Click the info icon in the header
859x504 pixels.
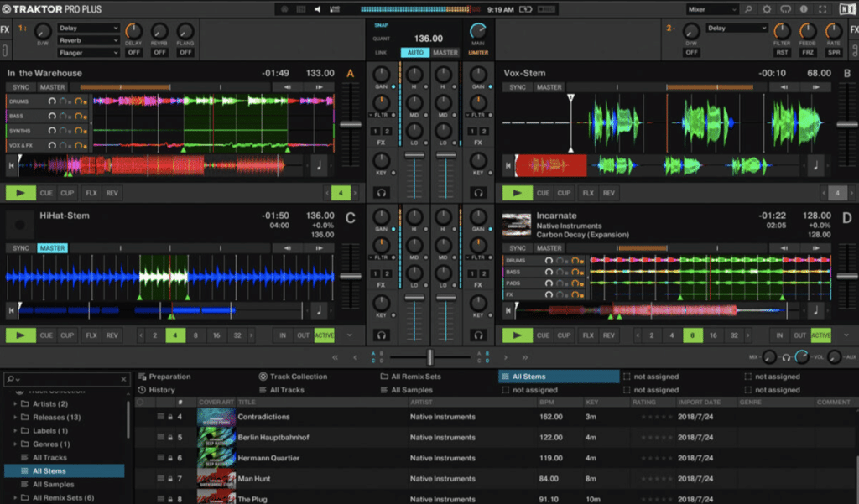click(804, 9)
